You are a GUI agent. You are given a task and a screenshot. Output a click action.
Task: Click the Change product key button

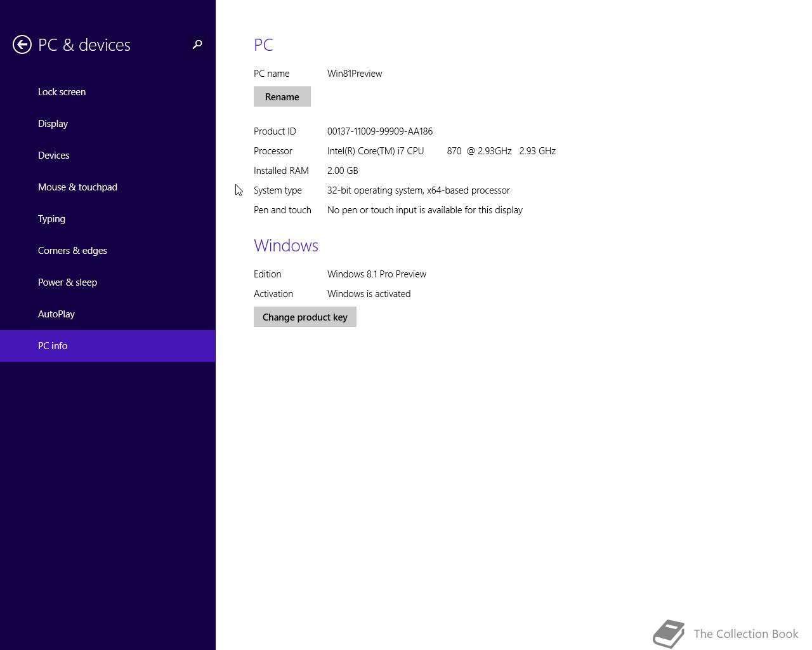305,317
